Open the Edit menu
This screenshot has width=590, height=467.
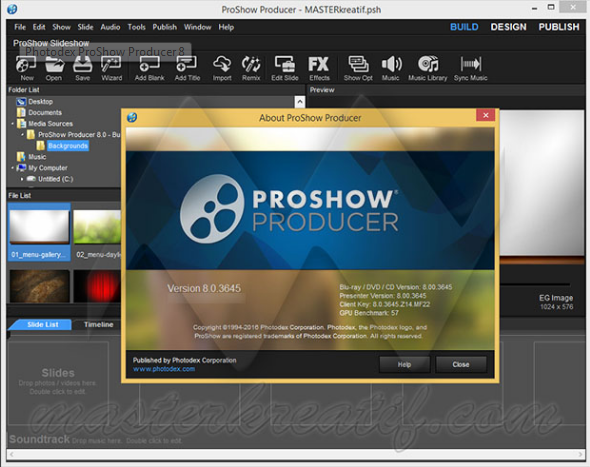[x=39, y=27]
